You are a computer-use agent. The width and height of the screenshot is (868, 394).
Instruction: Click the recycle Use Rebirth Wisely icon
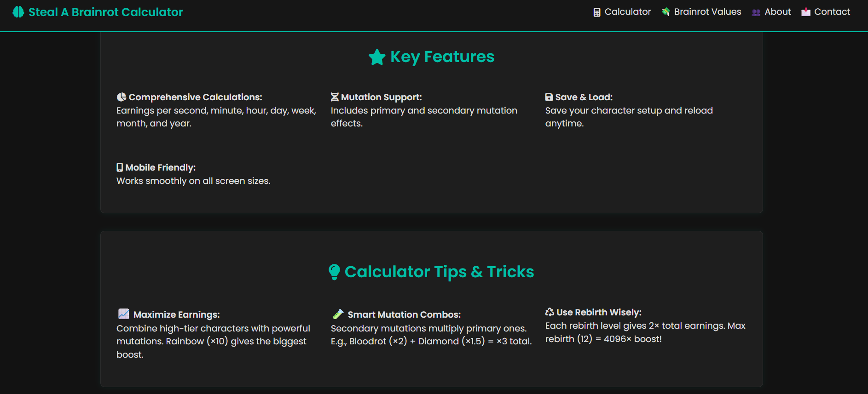point(550,312)
